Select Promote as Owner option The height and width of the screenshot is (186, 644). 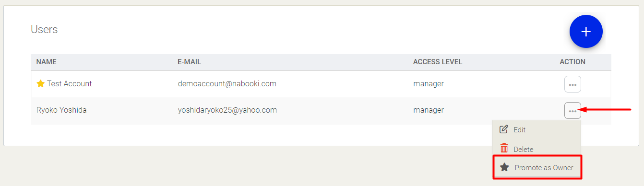point(537,168)
